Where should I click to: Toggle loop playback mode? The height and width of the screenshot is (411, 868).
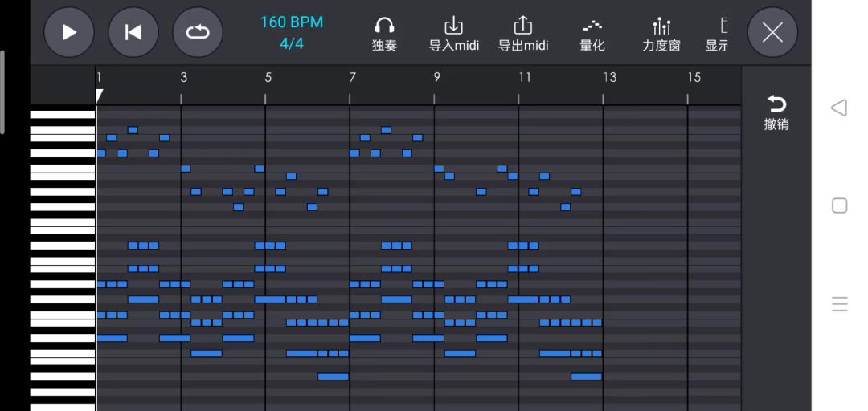(198, 32)
